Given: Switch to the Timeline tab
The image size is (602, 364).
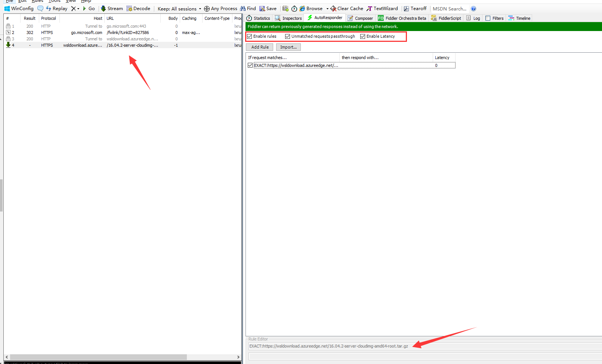Looking at the screenshot, I should pos(519,18).
